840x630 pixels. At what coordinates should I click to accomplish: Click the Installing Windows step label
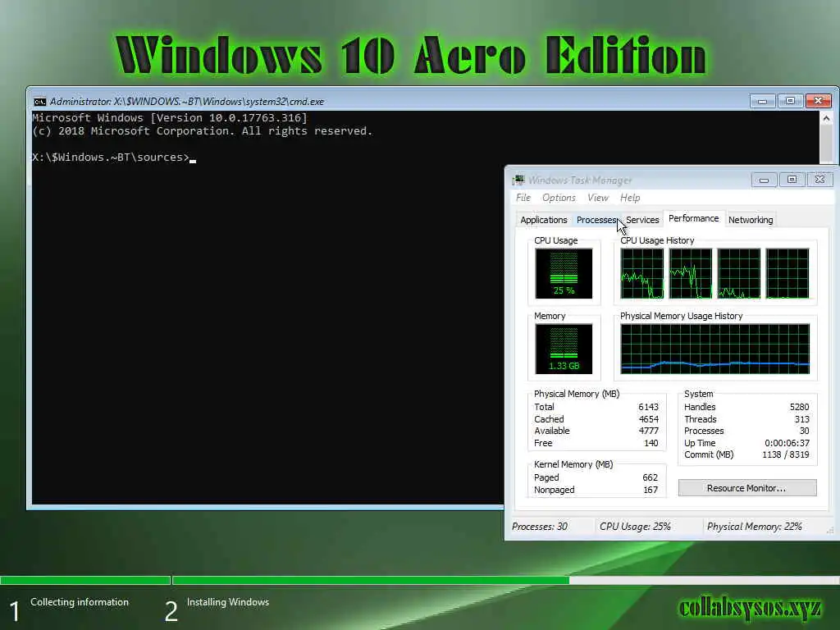coord(228,602)
